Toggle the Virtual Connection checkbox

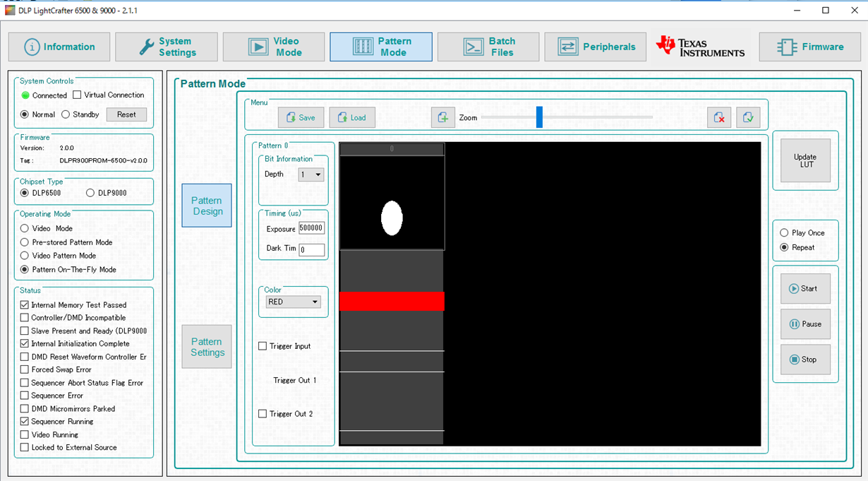click(x=77, y=95)
